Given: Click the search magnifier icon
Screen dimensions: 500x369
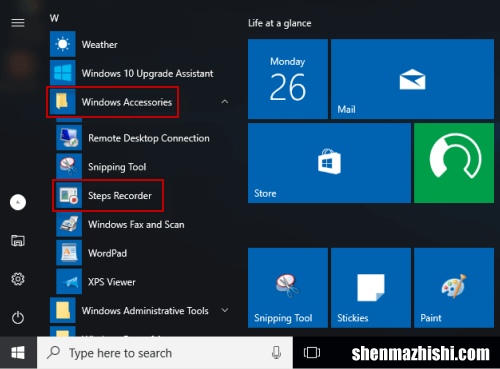Looking at the screenshot, I should (x=53, y=352).
